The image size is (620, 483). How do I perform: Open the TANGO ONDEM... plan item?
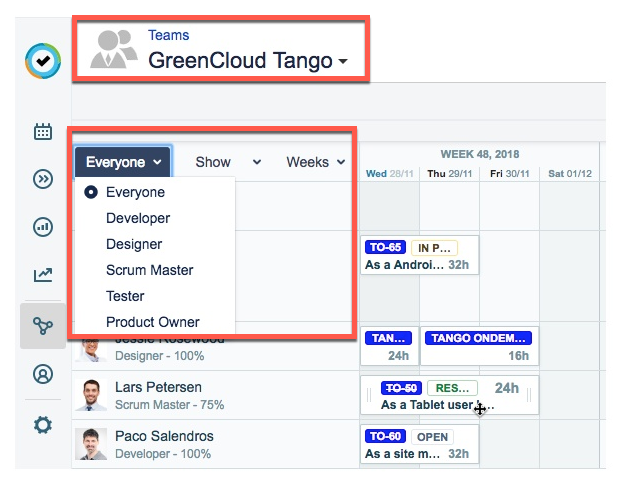click(x=479, y=338)
